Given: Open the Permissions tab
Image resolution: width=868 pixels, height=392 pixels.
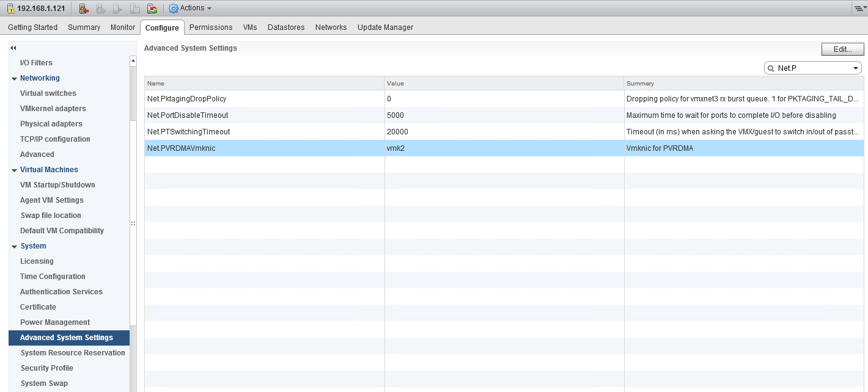Looking at the screenshot, I should [x=211, y=27].
